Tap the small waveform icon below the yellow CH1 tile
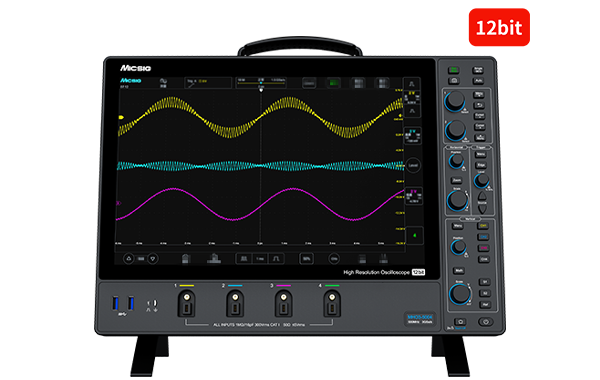The image size is (600, 380). click(x=412, y=111)
